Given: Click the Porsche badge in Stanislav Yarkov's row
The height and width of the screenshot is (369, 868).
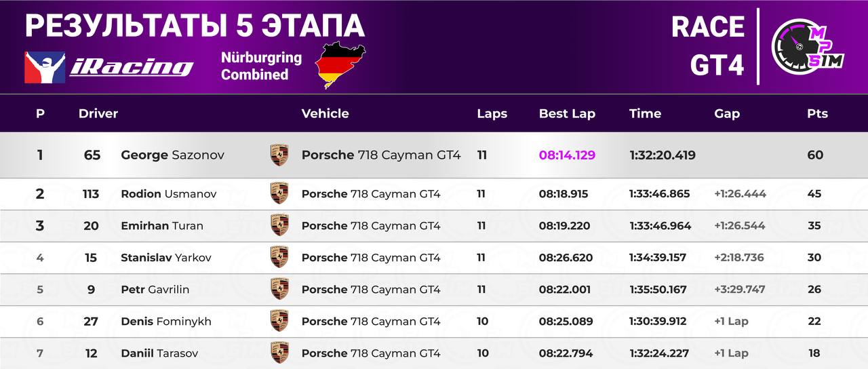Looking at the screenshot, I should click(x=279, y=257).
